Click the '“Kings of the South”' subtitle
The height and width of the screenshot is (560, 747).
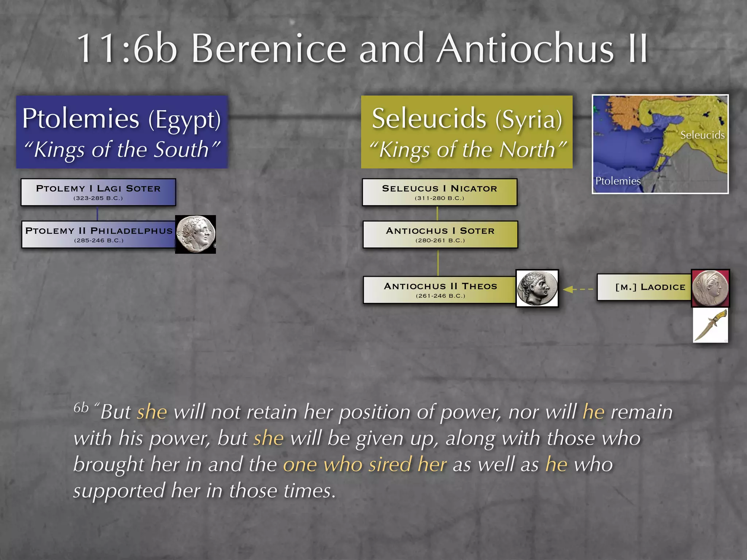pyautogui.click(x=122, y=150)
